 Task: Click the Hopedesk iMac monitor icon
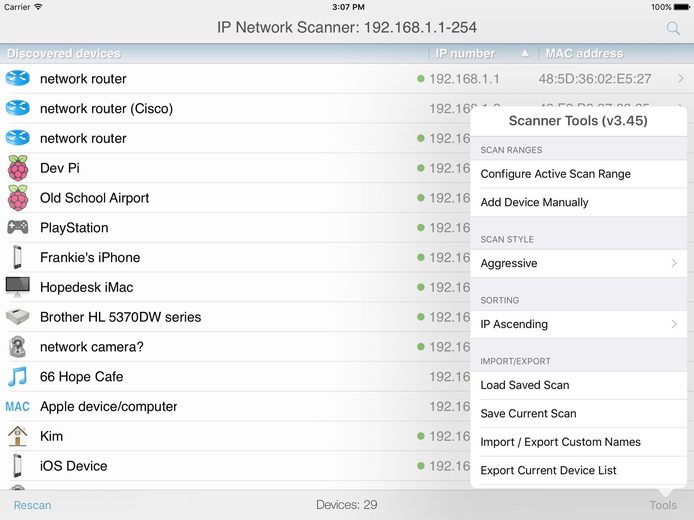pyautogui.click(x=18, y=287)
